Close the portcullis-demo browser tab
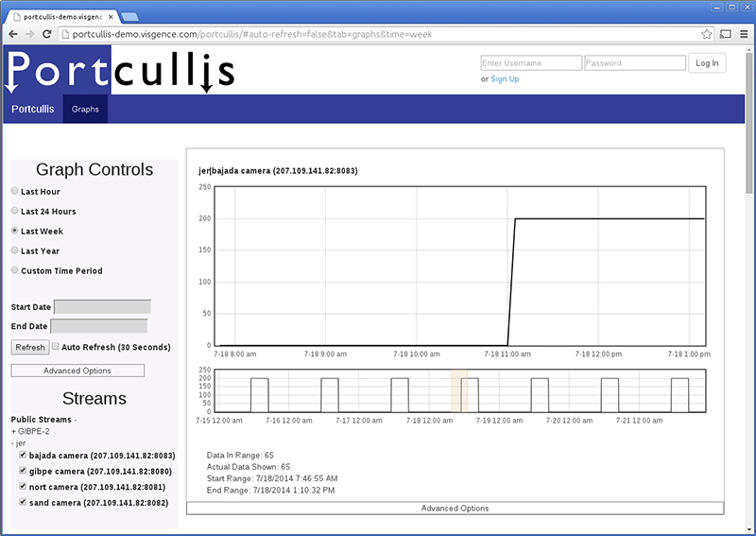This screenshot has width=756, height=536. [x=111, y=17]
